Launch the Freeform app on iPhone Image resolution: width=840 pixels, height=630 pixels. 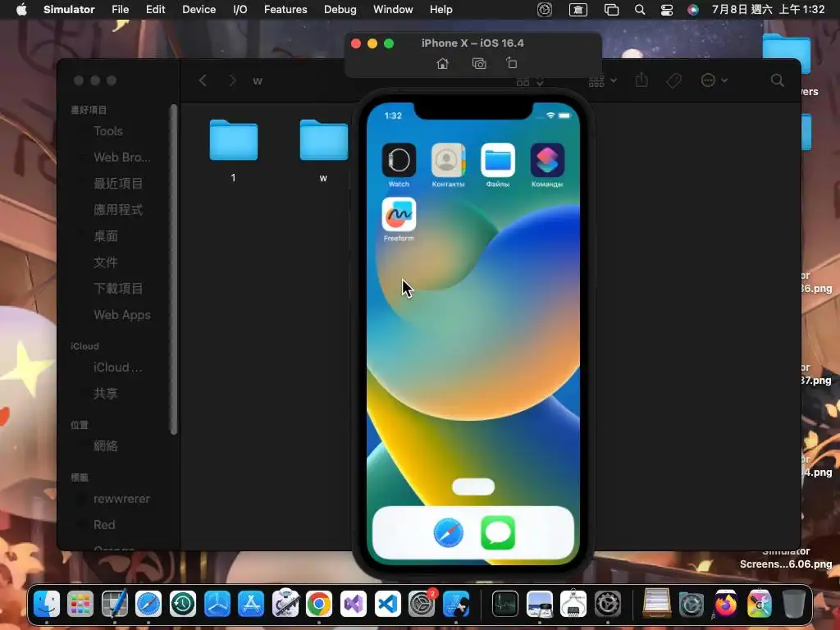(x=399, y=214)
